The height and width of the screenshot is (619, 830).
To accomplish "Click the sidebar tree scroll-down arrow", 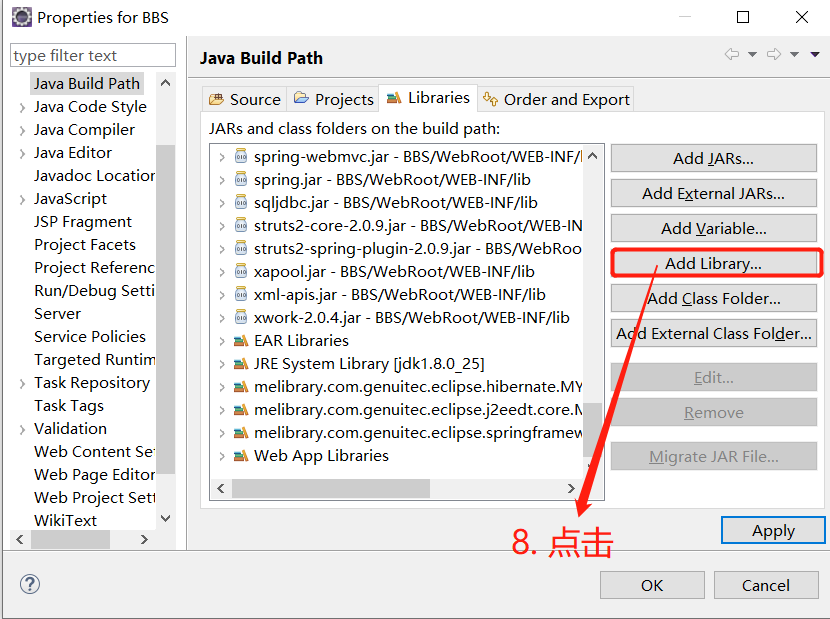I will [x=165, y=518].
